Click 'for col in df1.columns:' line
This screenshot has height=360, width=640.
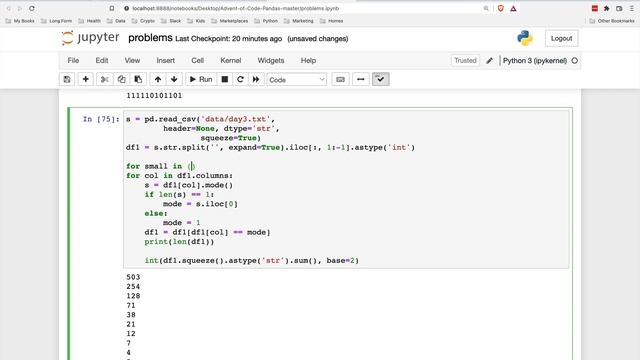[180, 176]
